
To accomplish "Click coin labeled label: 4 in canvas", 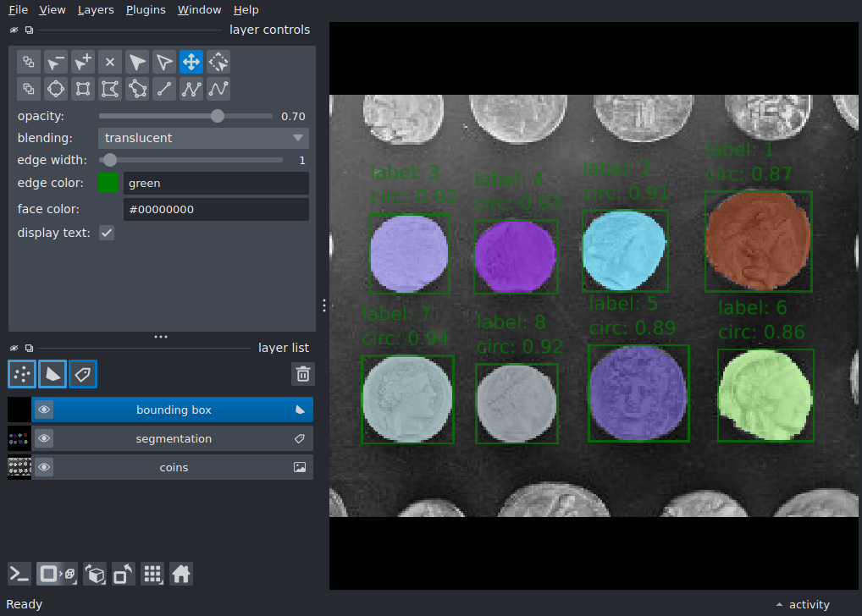I will 515,256.
